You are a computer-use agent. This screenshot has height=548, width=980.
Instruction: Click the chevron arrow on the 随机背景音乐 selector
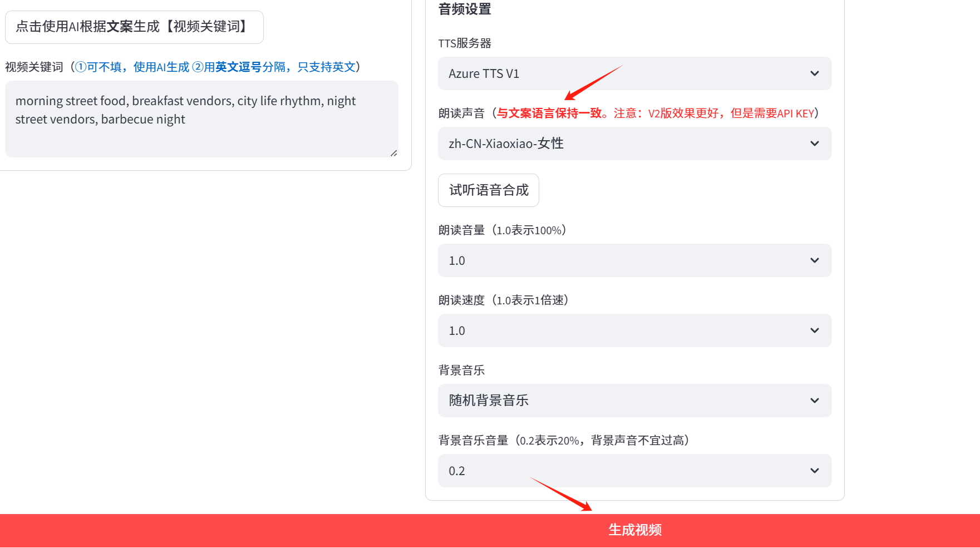pyautogui.click(x=814, y=401)
